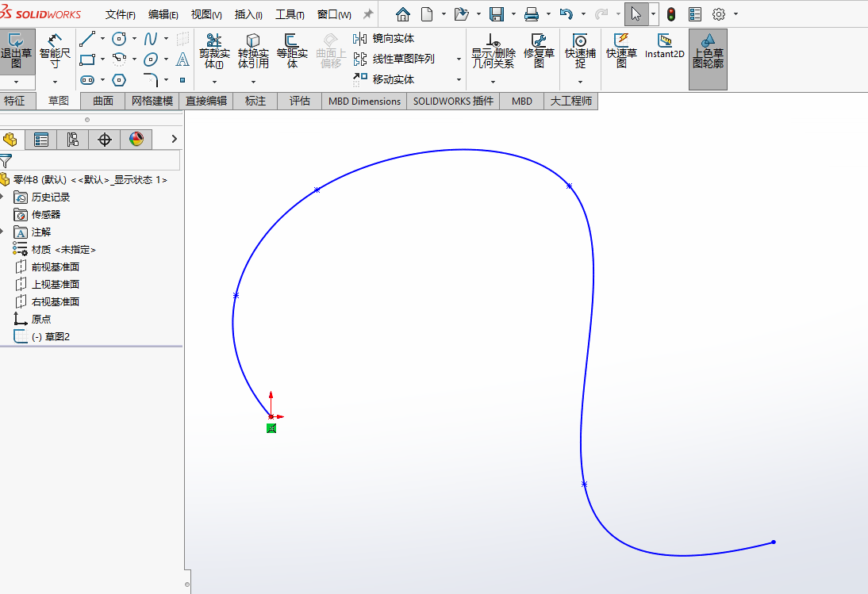Screen dimensions: 868x594
Task: Select 前视基准面 in the feature tree
Action: pos(56,266)
